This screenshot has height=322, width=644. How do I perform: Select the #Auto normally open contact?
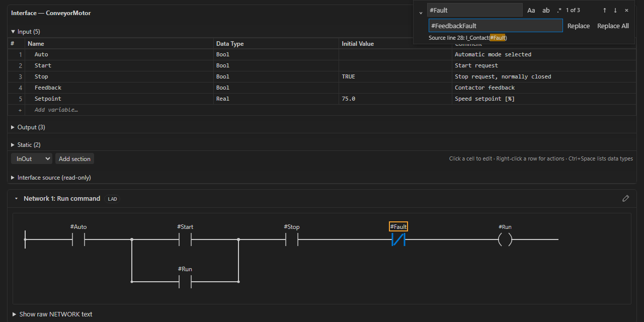click(x=78, y=239)
